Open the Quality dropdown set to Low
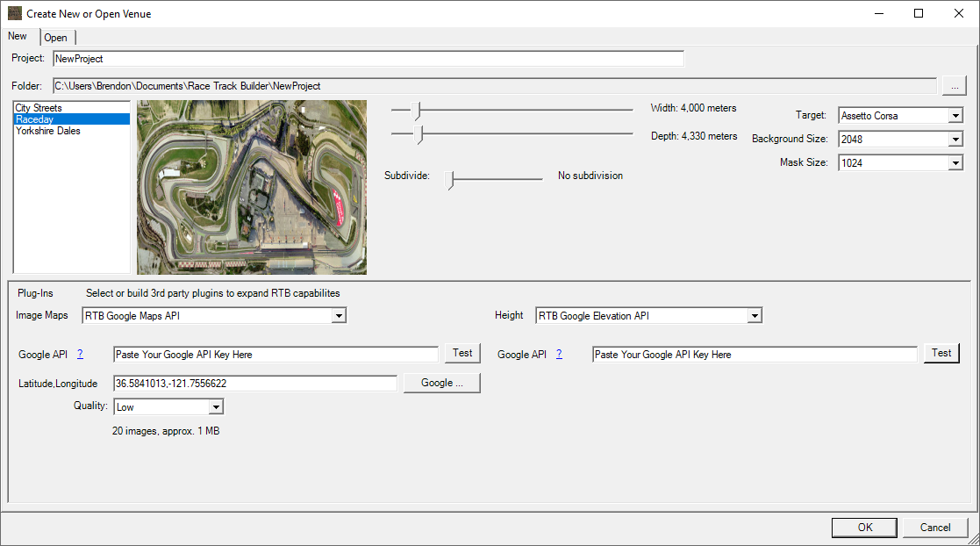This screenshot has height=546, width=980. [169, 407]
